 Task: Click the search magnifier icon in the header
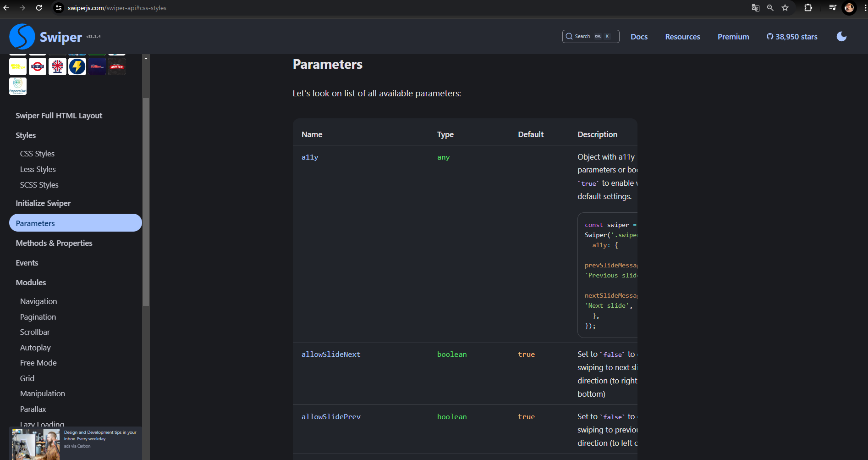tap(569, 36)
